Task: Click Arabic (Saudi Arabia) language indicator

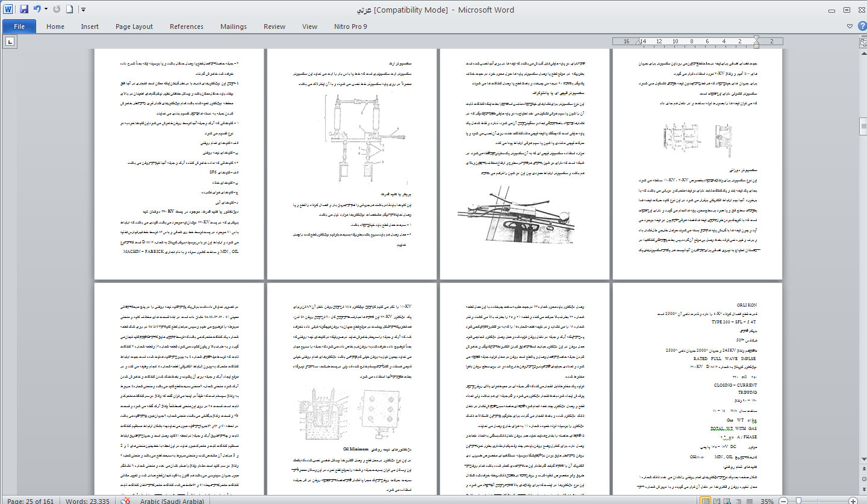Action: pos(172,501)
